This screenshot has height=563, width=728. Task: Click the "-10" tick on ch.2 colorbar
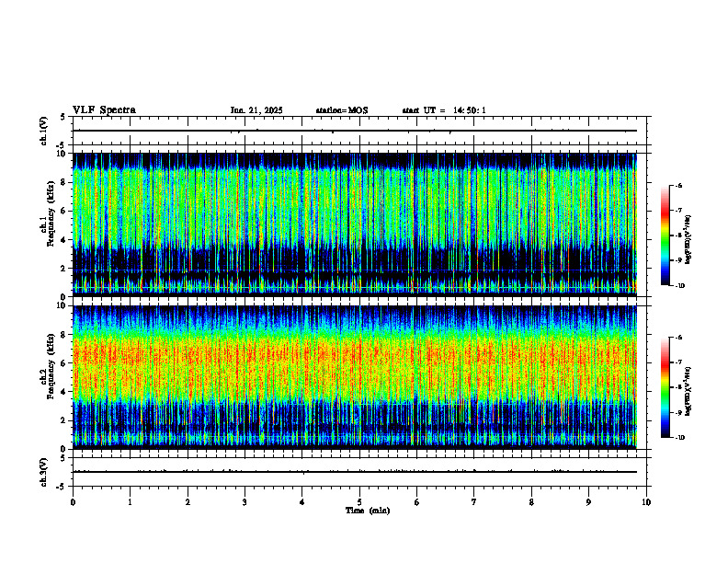679,438
